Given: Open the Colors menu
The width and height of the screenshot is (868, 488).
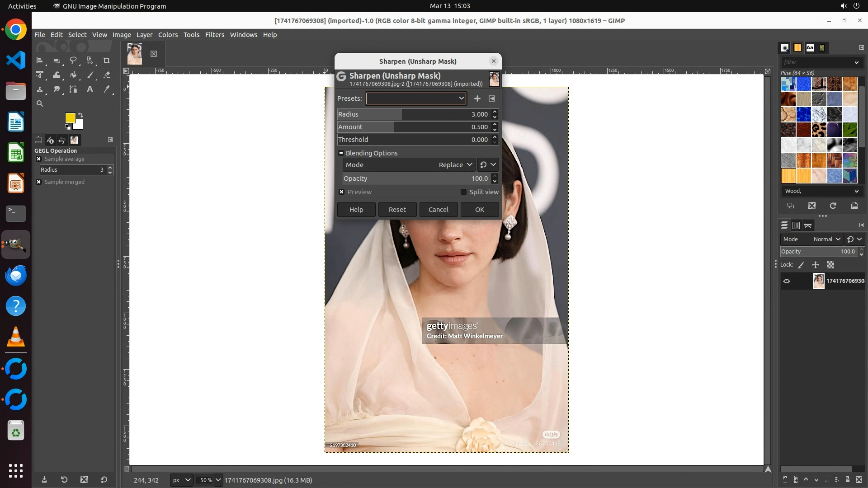Looking at the screenshot, I should [x=168, y=35].
